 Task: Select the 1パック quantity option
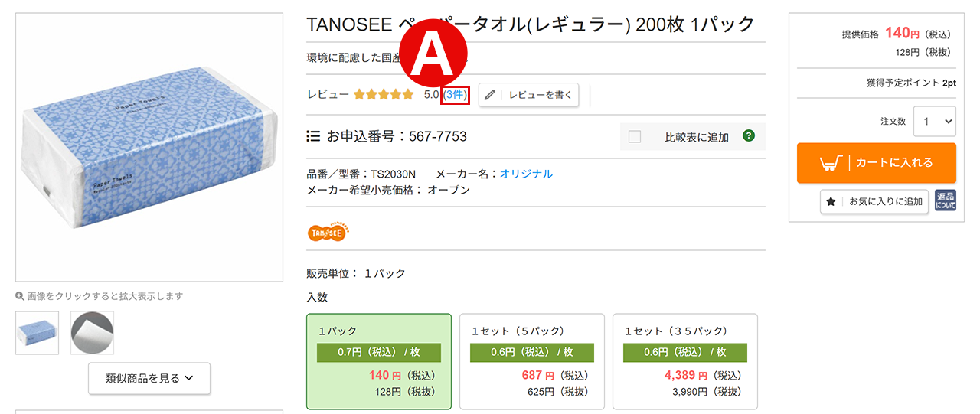(x=379, y=361)
